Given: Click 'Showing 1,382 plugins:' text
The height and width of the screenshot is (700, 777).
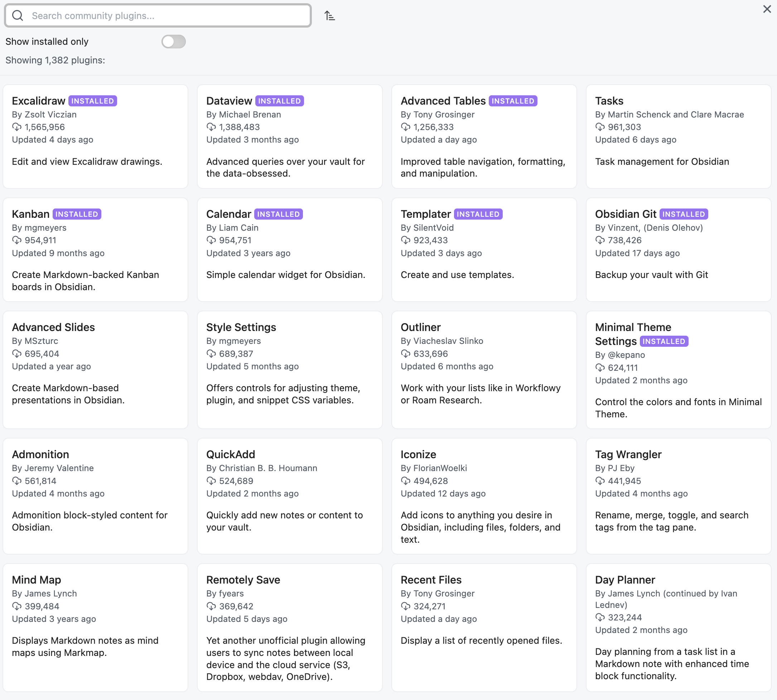Looking at the screenshot, I should (56, 61).
